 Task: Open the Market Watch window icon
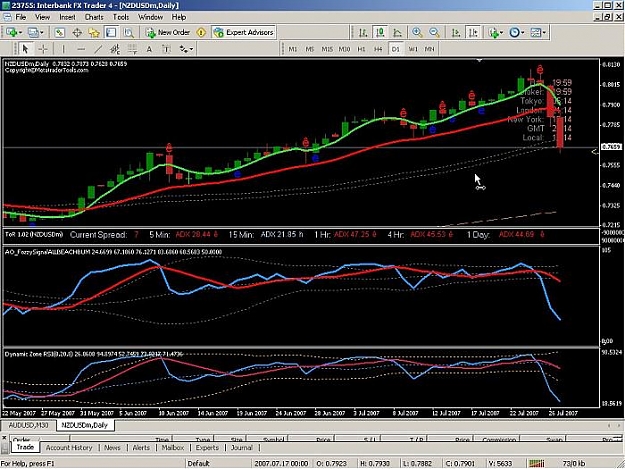click(59, 33)
